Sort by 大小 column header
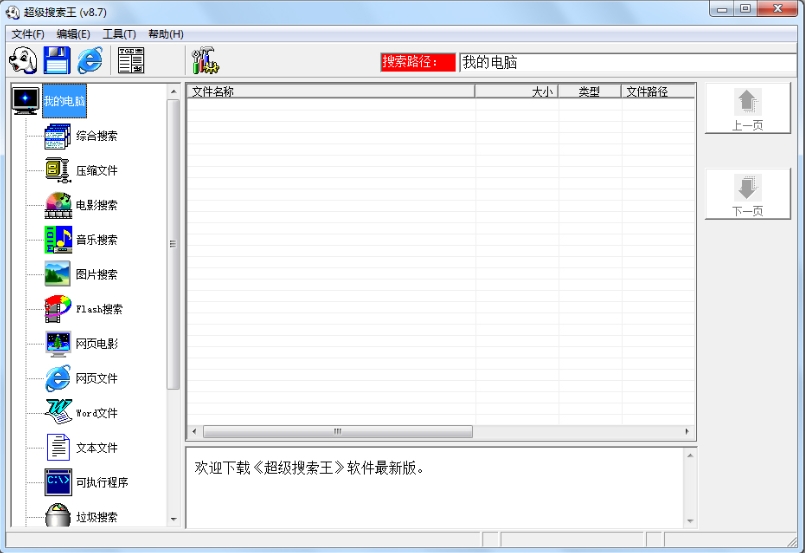805x553 pixels. pyautogui.click(x=516, y=91)
